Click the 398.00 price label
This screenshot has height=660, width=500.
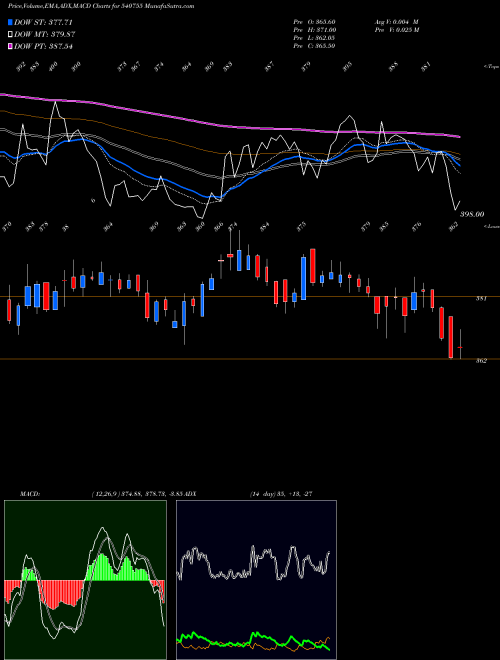(x=472, y=215)
